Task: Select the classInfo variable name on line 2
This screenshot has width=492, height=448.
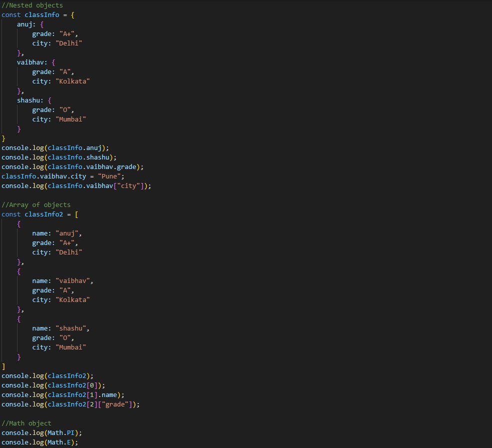Action: [x=41, y=14]
